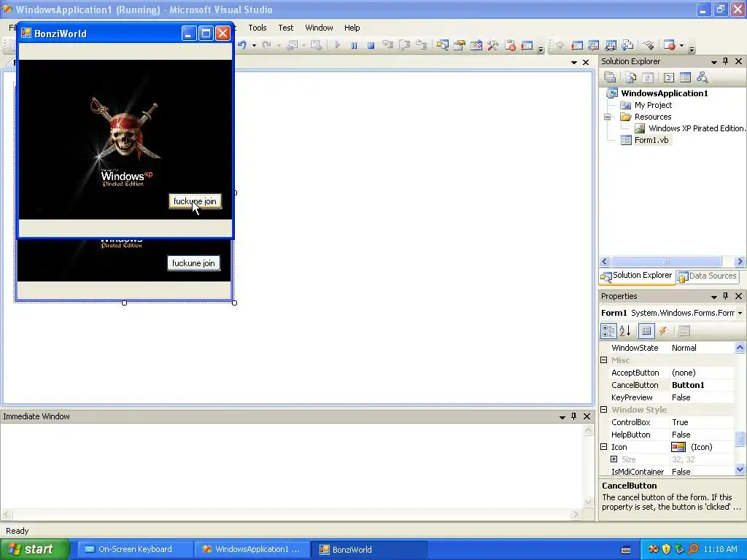
Task: Open the Tools menu
Action: [258, 28]
